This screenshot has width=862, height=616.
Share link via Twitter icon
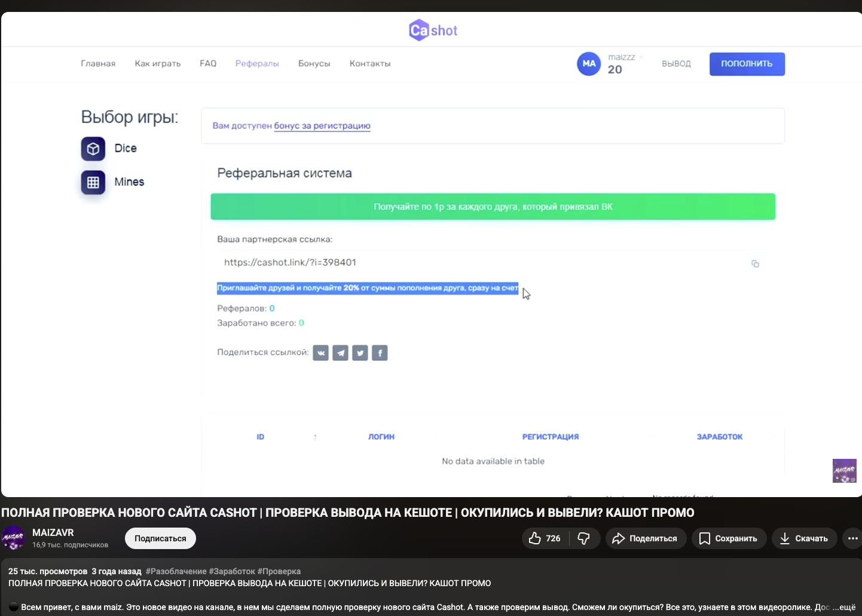click(360, 353)
